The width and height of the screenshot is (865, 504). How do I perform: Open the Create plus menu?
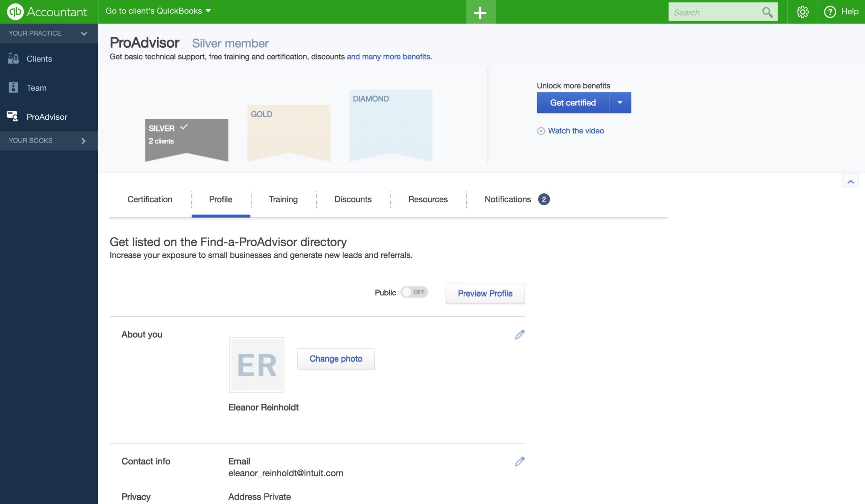point(481,12)
